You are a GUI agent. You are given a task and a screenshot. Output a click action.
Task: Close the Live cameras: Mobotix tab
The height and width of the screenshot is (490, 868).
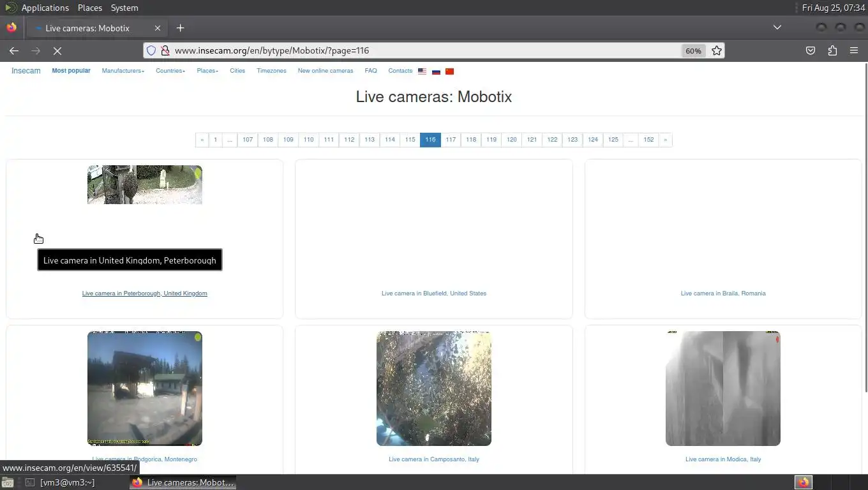[158, 28]
